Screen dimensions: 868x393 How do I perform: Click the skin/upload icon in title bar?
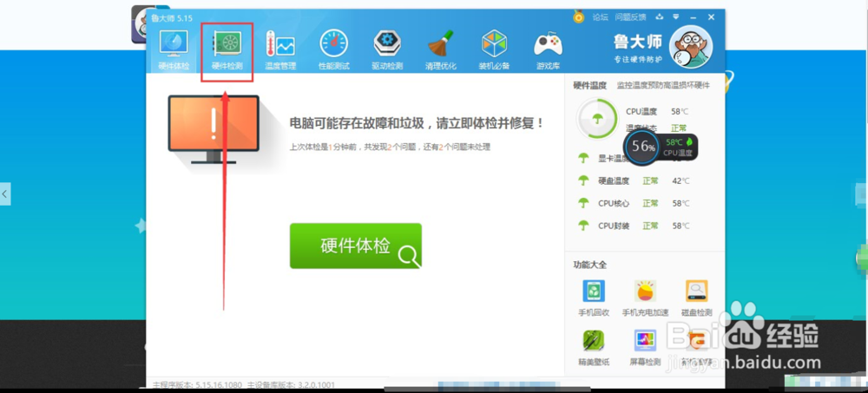point(660,17)
